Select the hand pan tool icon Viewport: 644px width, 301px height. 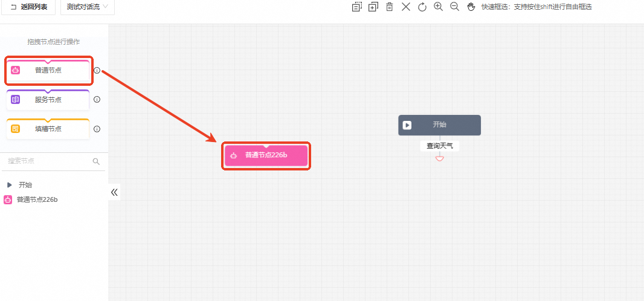pos(471,7)
